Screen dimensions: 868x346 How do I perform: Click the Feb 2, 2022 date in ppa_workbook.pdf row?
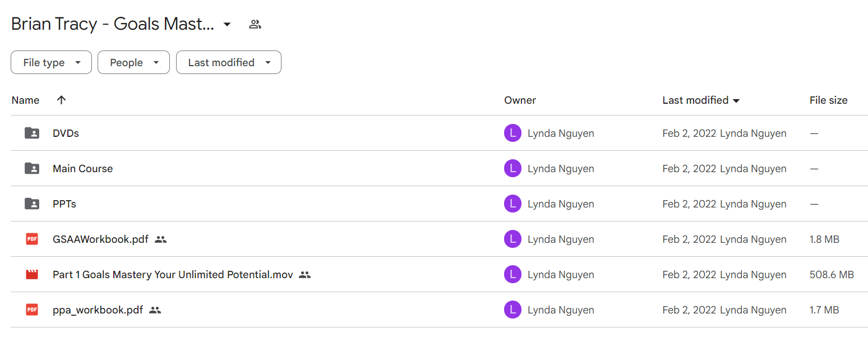689,310
